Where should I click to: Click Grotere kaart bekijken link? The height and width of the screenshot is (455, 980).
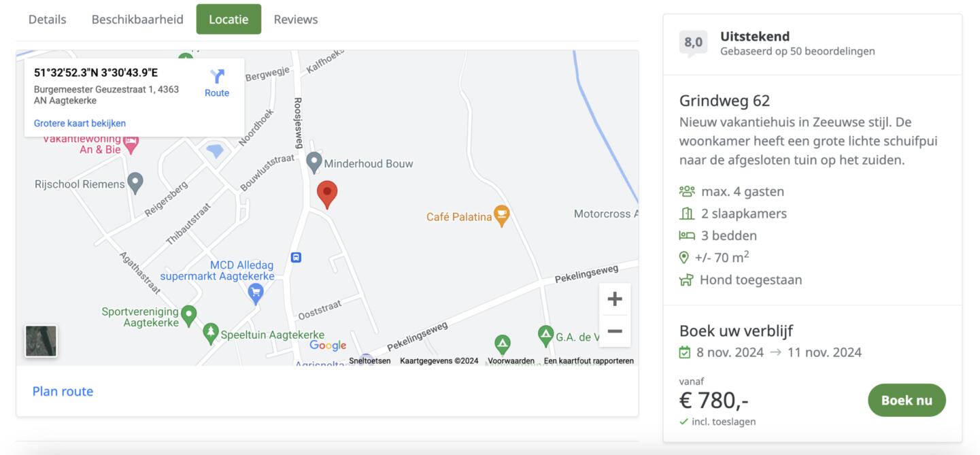[80, 123]
